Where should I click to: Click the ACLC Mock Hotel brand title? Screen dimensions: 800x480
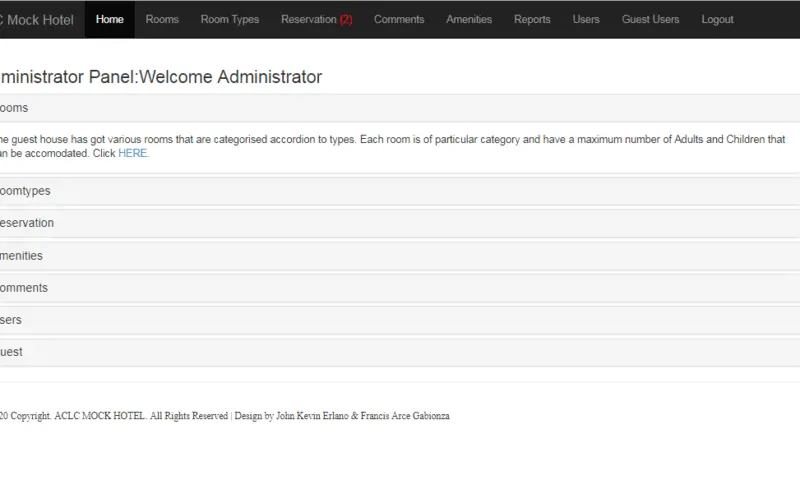pos(38,19)
